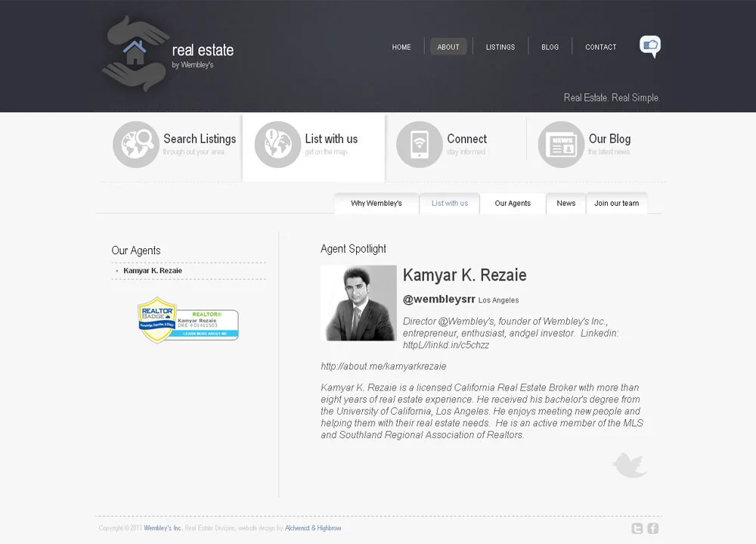Switch to the News tab
The width and height of the screenshot is (756, 544).
coord(566,204)
